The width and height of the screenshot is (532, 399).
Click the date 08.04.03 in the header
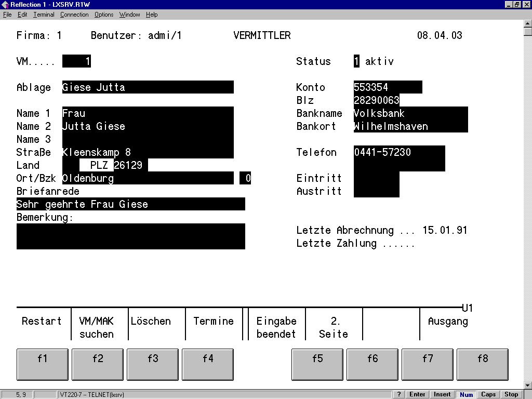[x=440, y=35]
